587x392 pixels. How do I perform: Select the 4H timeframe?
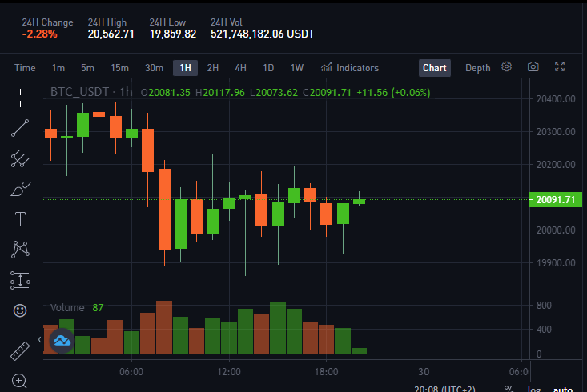pos(241,68)
